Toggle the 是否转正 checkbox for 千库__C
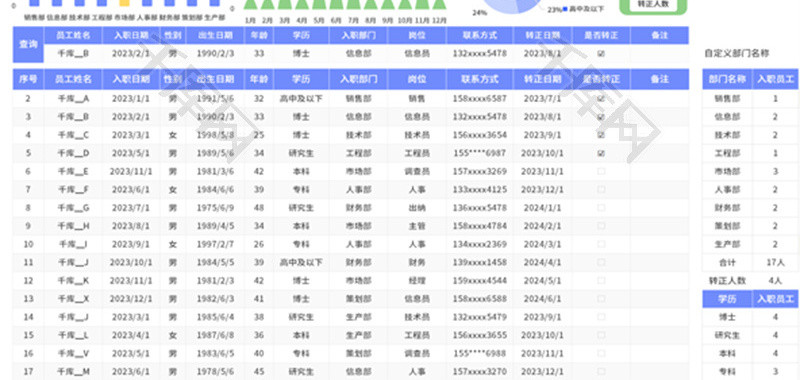800x380 pixels. click(x=601, y=135)
